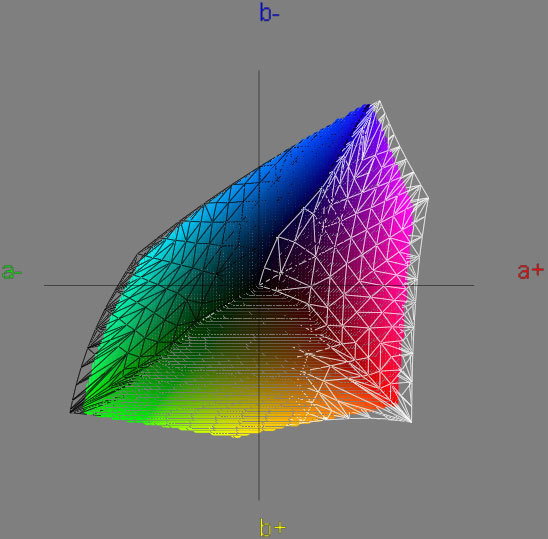Click the white wireframe's top apex vertex
Screen dimensions: 548x539
click(x=380, y=101)
